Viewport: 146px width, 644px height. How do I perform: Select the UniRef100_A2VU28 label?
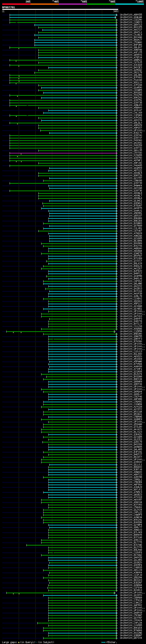click(x=131, y=407)
